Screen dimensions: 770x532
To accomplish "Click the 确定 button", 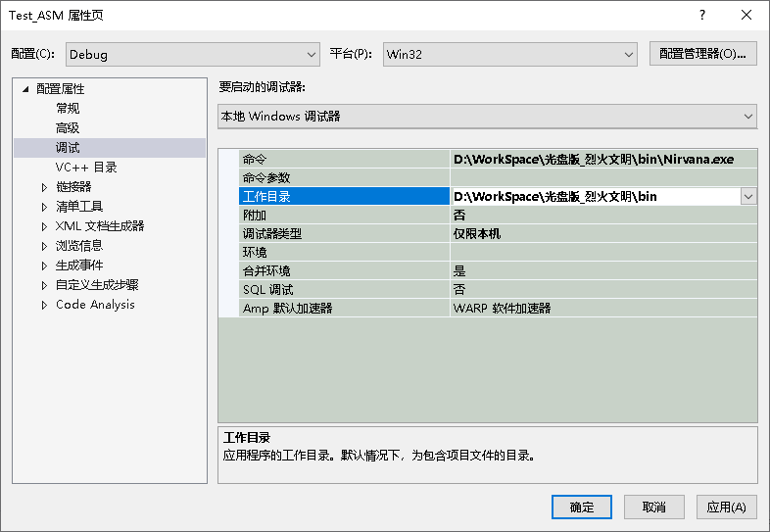I will pyautogui.click(x=582, y=507).
